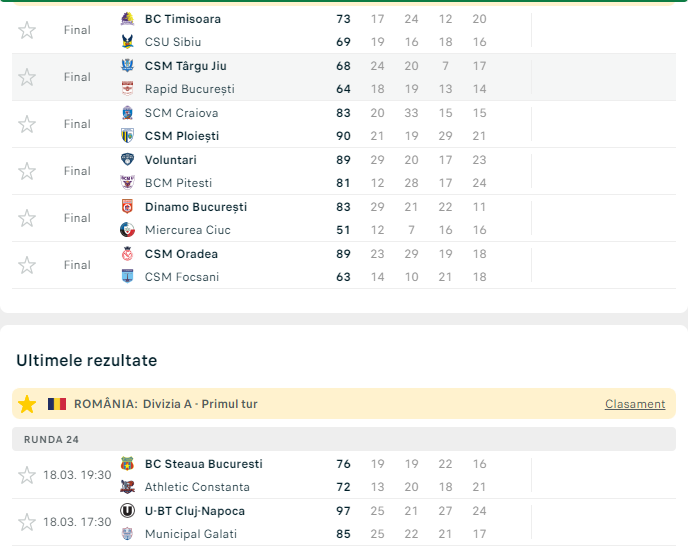The width and height of the screenshot is (688, 551).
Task: Click the Voluntari team logo
Action: 127,160
